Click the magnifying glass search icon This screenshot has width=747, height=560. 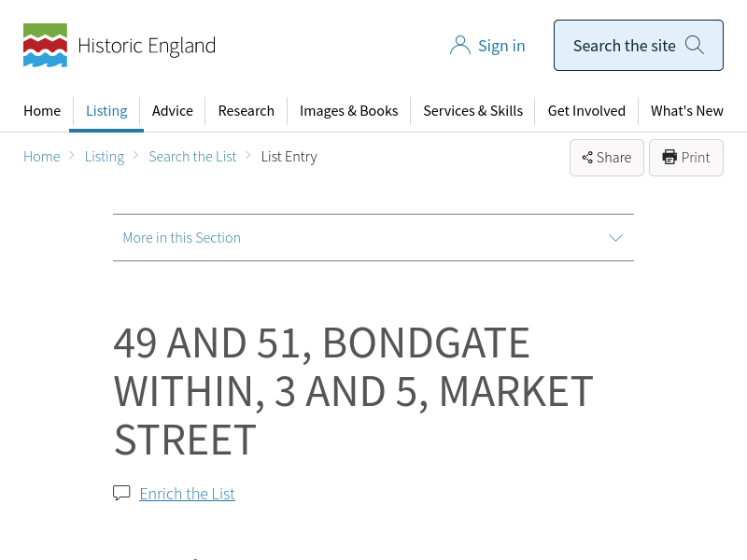click(x=694, y=45)
